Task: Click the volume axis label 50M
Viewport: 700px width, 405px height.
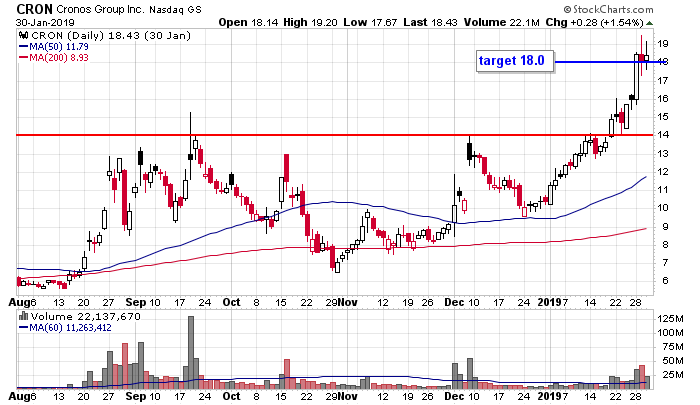Action: [673, 360]
